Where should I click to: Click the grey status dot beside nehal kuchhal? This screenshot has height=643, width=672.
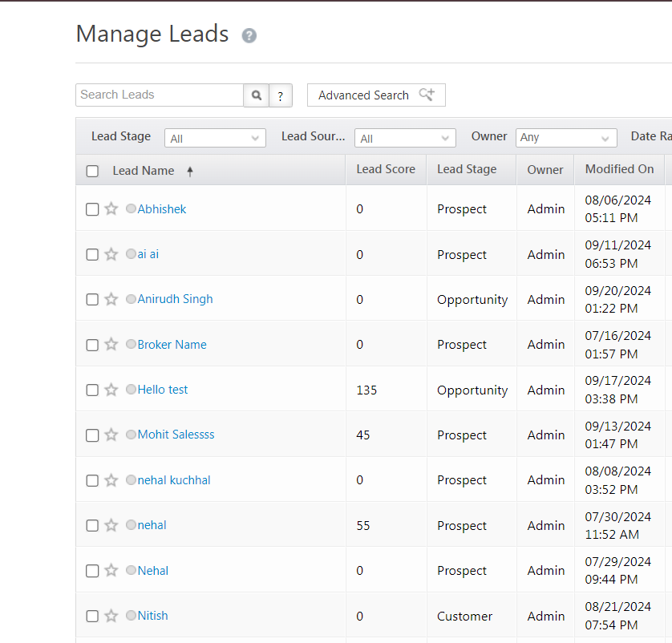coord(131,479)
